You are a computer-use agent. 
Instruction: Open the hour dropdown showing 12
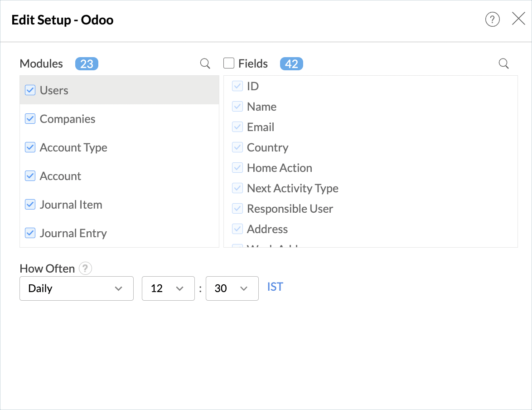[x=168, y=288]
